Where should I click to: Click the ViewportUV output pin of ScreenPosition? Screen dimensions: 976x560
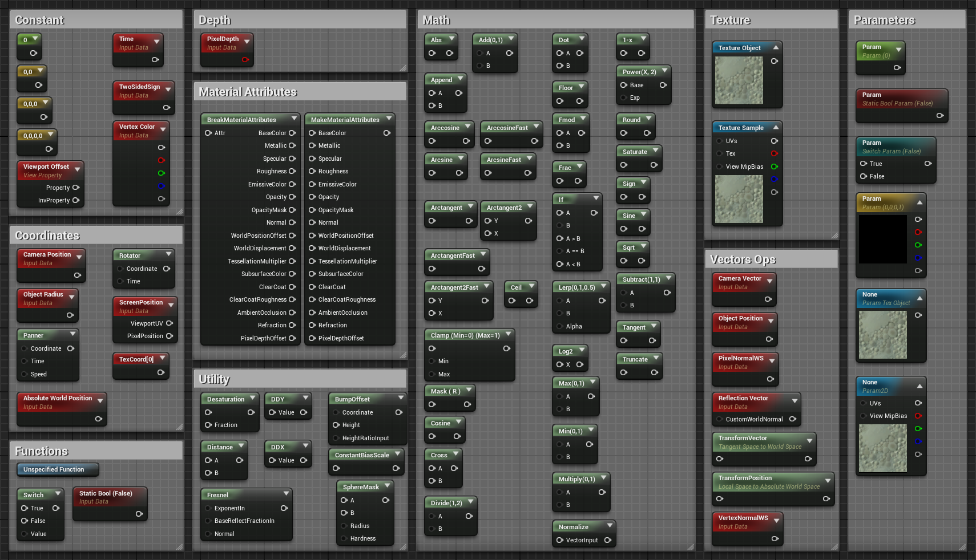pos(170,323)
